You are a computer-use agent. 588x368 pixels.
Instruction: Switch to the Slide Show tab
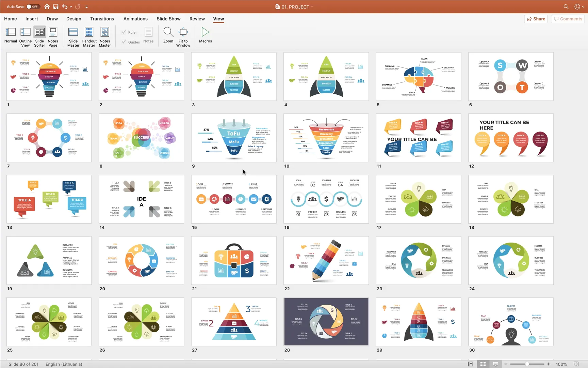[x=168, y=19]
